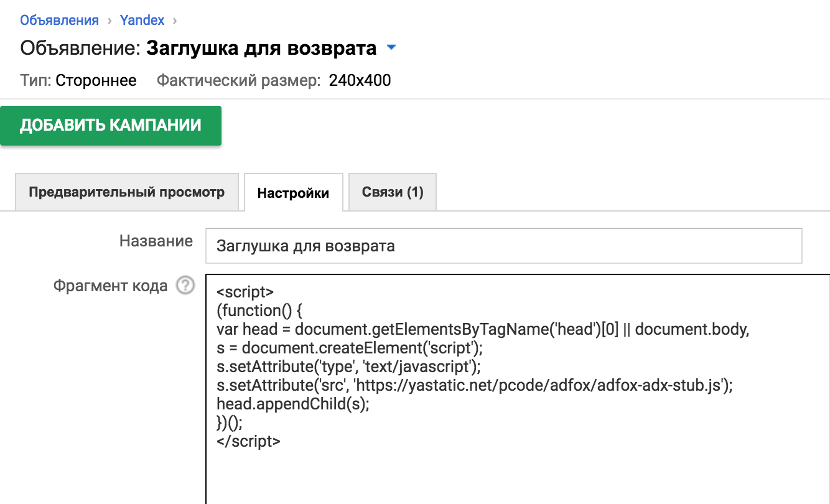The image size is (830, 504).
Task: Switch to the Предварительный просмотр tab
Action: 126,192
